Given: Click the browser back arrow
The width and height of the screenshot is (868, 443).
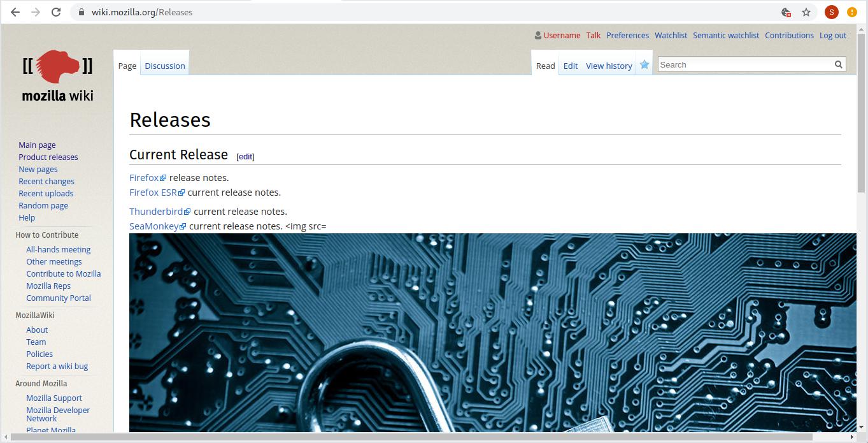Looking at the screenshot, I should point(14,11).
